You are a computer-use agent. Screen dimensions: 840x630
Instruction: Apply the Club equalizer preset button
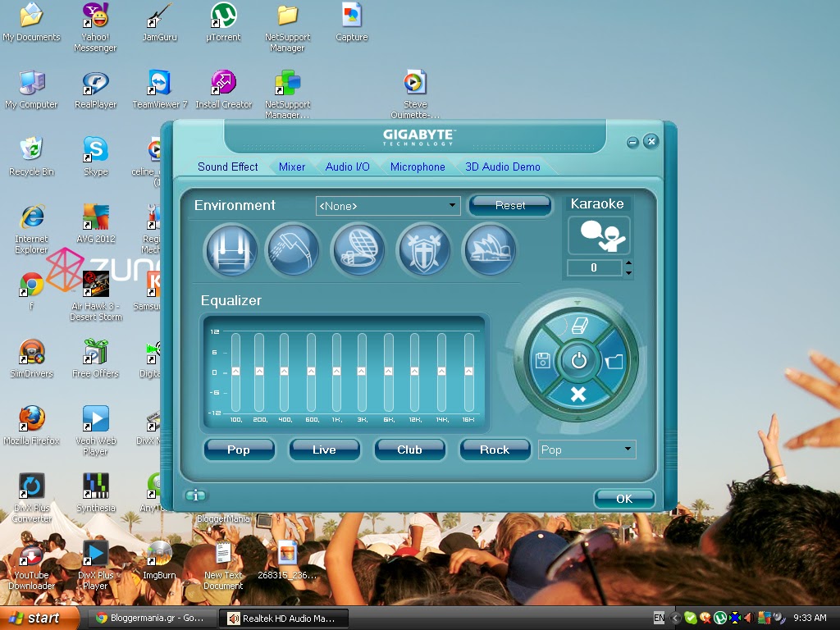pos(410,450)
